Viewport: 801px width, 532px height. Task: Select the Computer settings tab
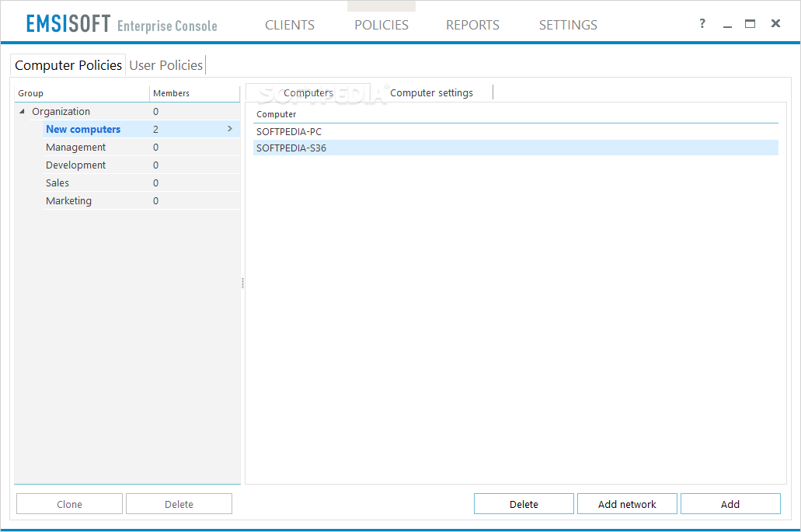tap(432, 93)
